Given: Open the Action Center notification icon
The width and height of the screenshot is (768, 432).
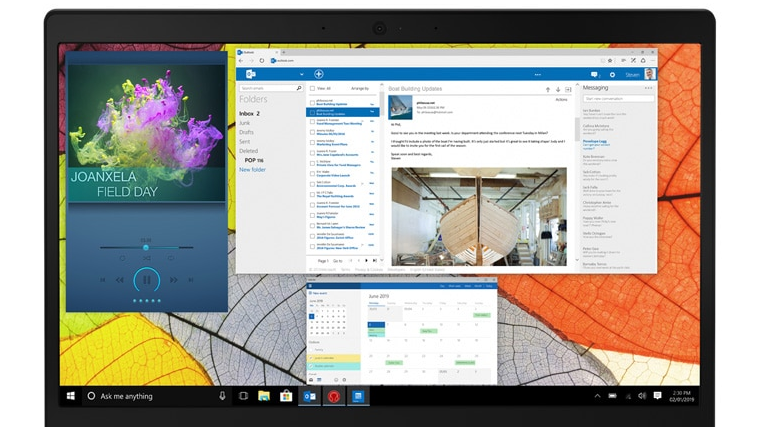Looking at the screenshot, I should coord(657,396).
